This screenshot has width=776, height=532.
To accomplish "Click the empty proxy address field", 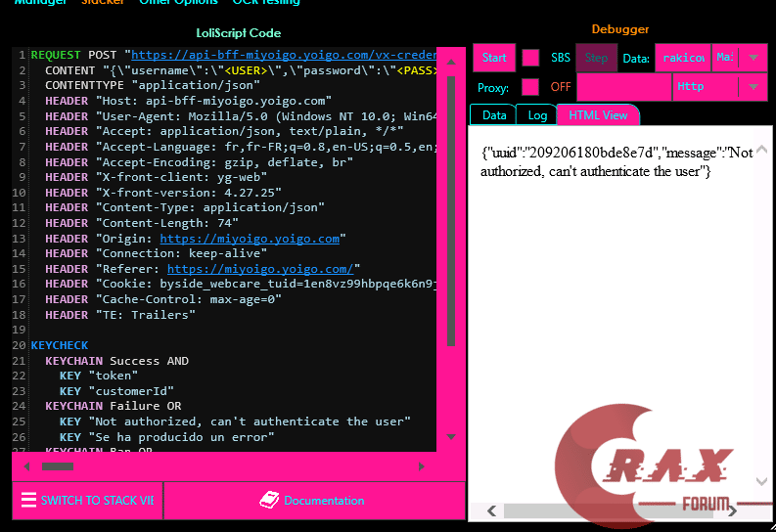I will coord(624,87).
